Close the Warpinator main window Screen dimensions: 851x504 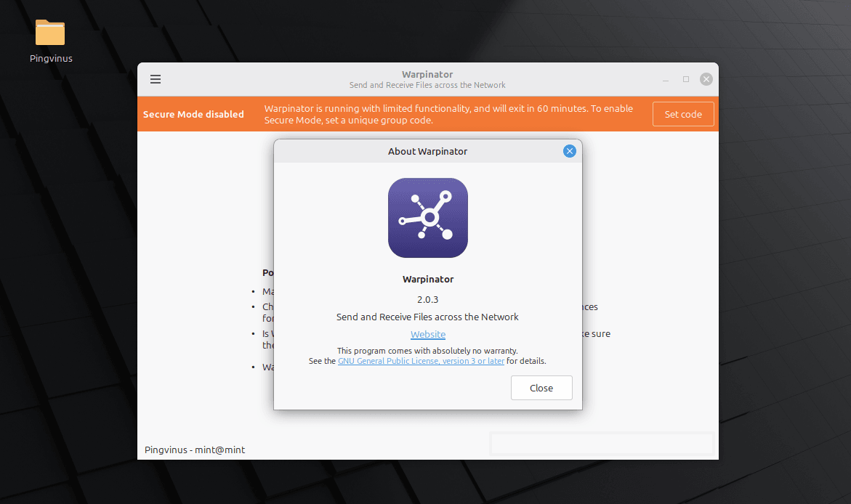pyautogui.click(x=706, y=79)
